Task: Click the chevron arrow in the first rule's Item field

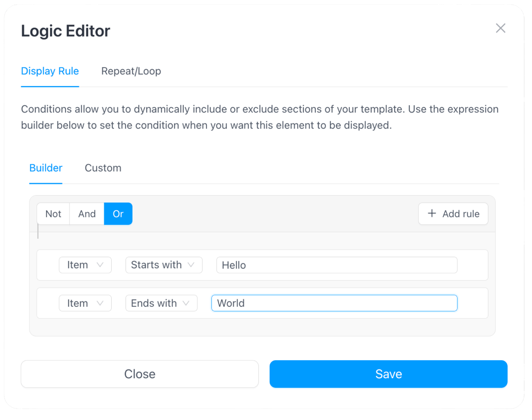Action: tap(100, 265)
